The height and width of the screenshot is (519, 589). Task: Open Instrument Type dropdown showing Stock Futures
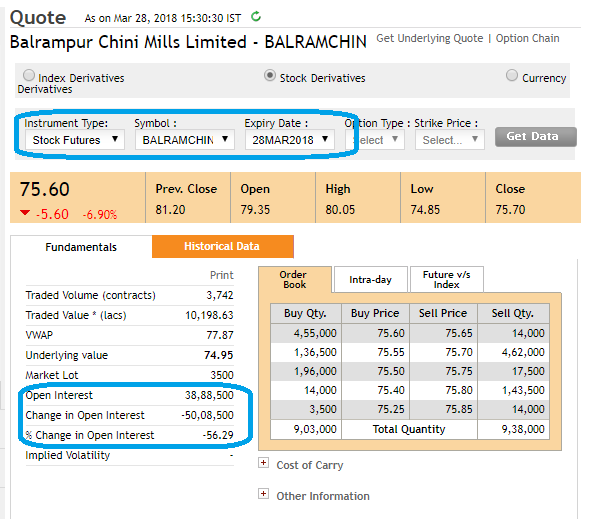(x=75, y=140)
